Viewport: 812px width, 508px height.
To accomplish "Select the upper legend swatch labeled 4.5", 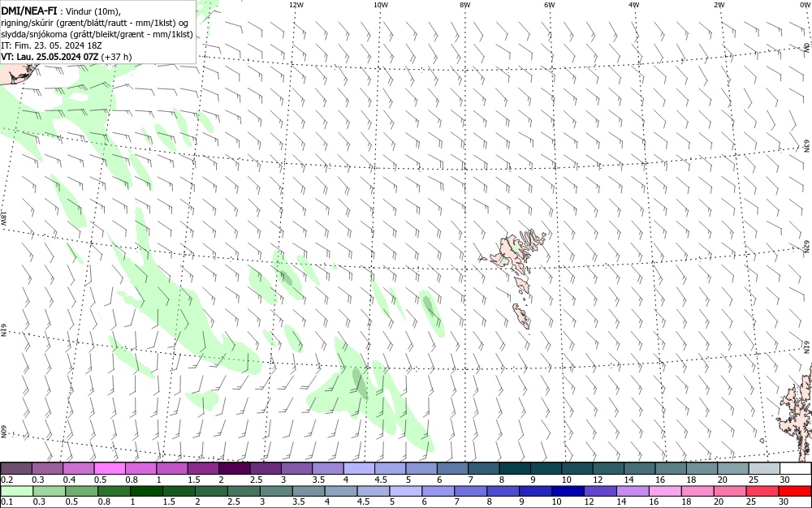I will (391, 469).
